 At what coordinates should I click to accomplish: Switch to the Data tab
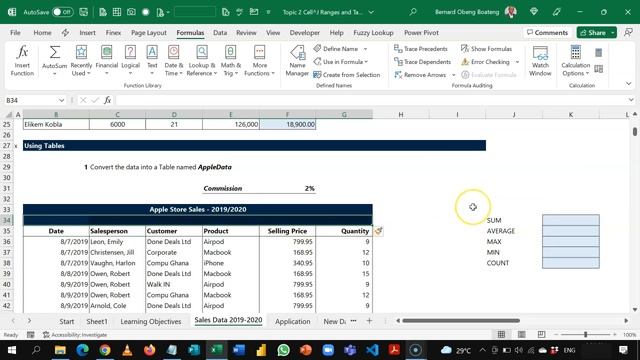click(x=220, y=33)
